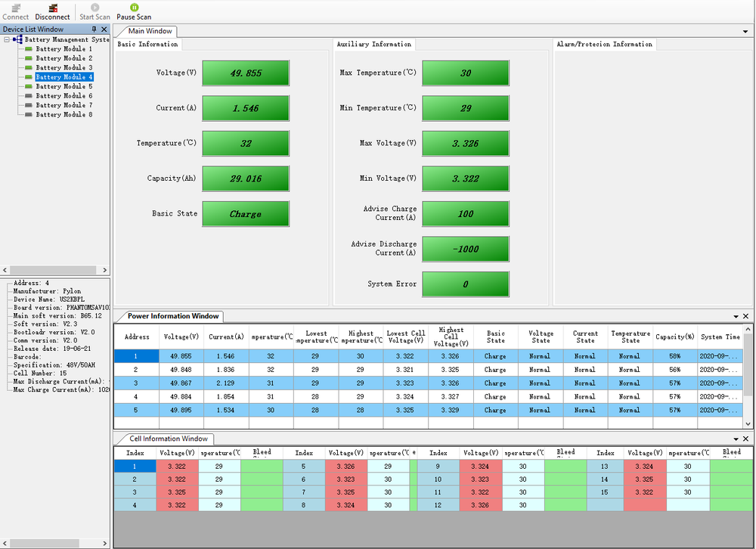The height and width of the screenshot is (549, 756).
Task: Collapse the Battery Management System tree node
Action: 7,39
